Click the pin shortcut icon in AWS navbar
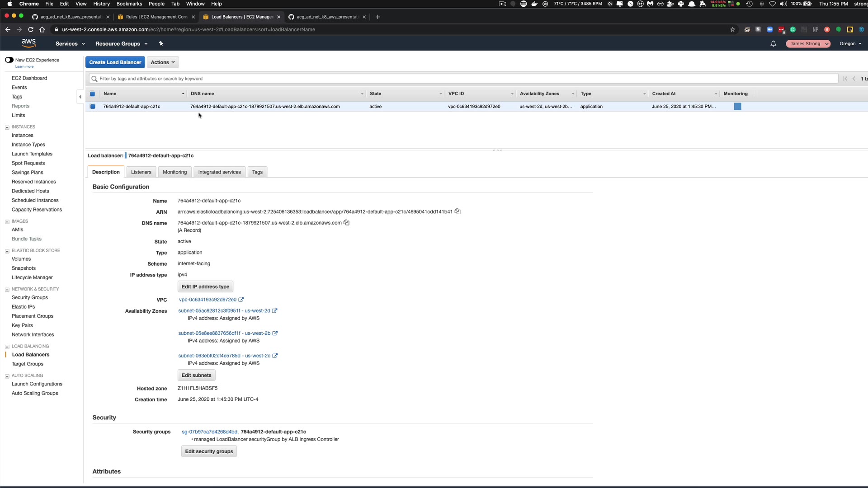 161,43
